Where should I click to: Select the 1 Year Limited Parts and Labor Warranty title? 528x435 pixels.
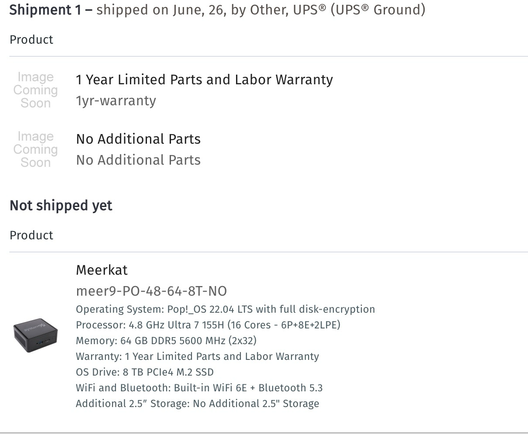[x=204, y=80]
